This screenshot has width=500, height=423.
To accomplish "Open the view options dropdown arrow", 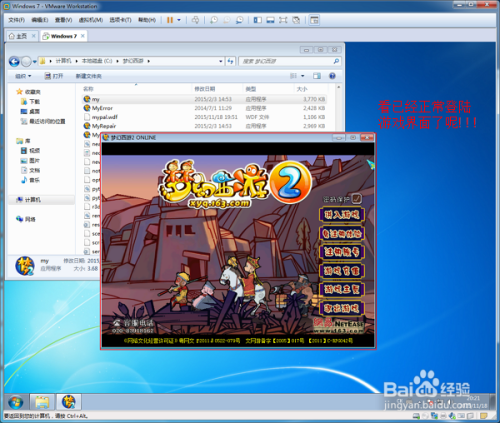I will tap(303, 76).
